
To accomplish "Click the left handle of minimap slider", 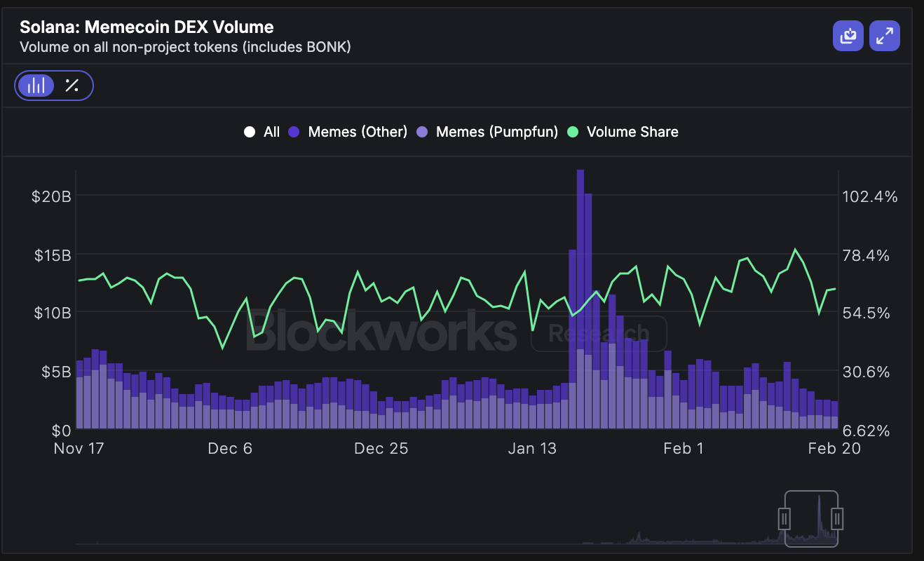I will tap(784, 519).
